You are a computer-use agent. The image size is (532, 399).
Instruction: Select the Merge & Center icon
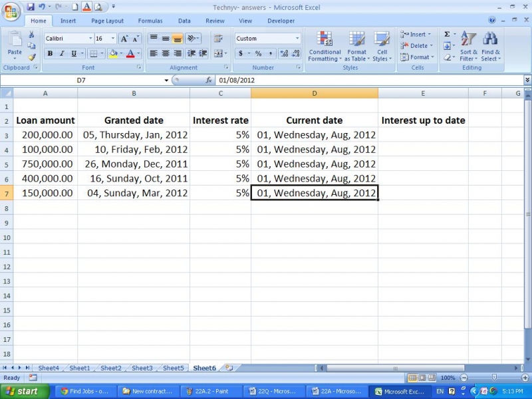click(x=218, y=53)
